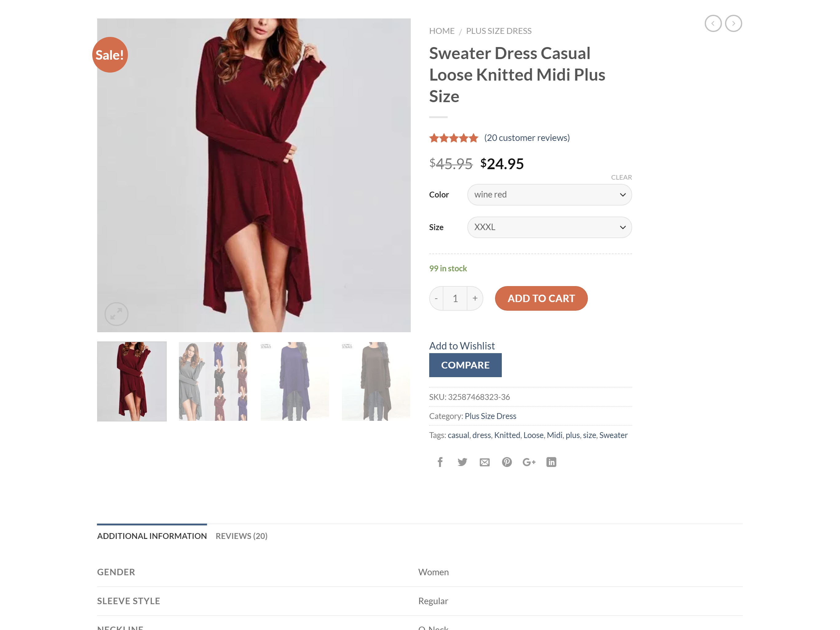The height and width of the screenshot is (630, 840).
Task: Share on LinkedIn icon
Action: [x=551, y=462]
